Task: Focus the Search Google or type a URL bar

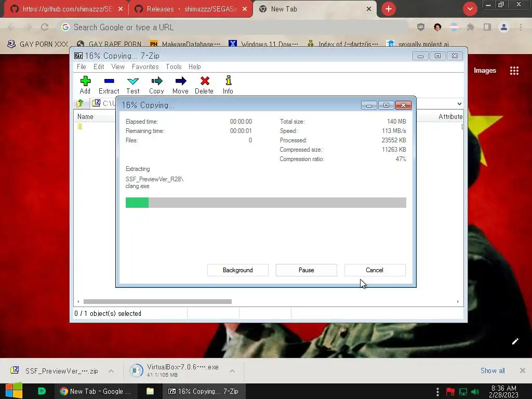Action: (233, 27)
